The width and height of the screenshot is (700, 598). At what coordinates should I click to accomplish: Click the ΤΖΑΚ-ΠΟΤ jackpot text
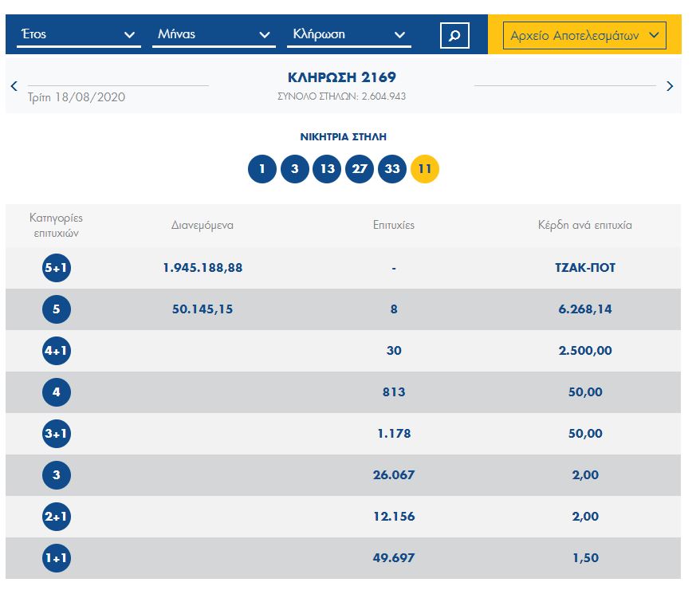(x=584, y=268)
